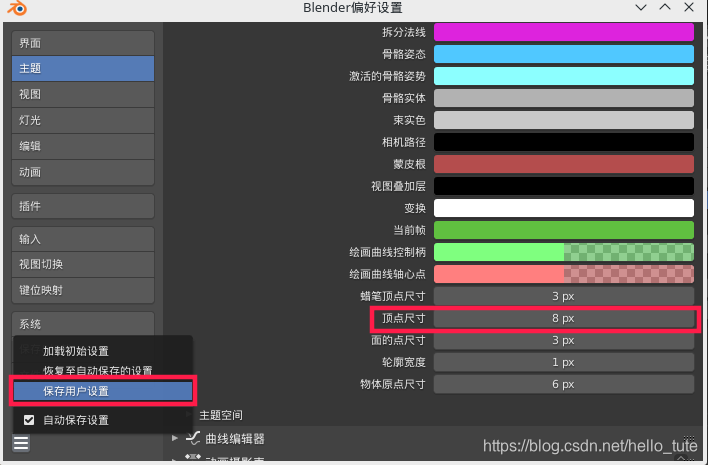Open the 灯光 preferences tab
This screenshot has width=708, height=465.
pos(83,120)
